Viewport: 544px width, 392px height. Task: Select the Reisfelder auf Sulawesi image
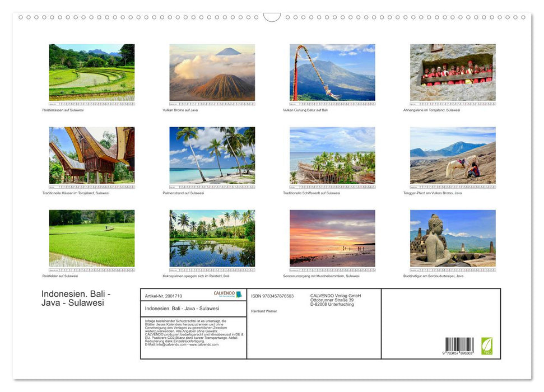click(x=91, y=238)
